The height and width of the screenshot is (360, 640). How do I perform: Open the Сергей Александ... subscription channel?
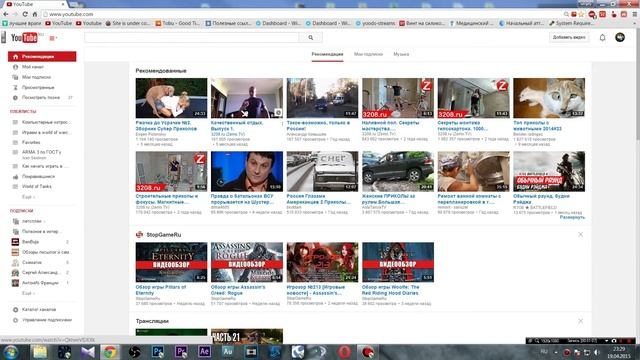pyautogui.click(x=41, y=272)
